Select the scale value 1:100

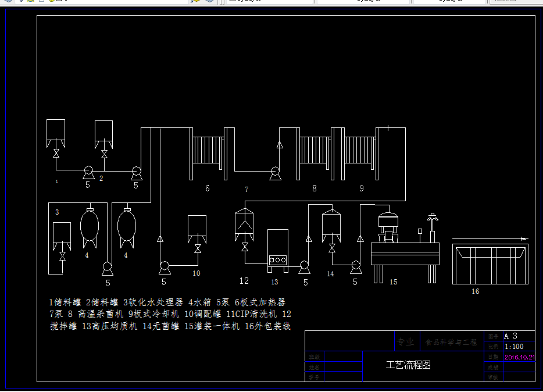(514, 347)
